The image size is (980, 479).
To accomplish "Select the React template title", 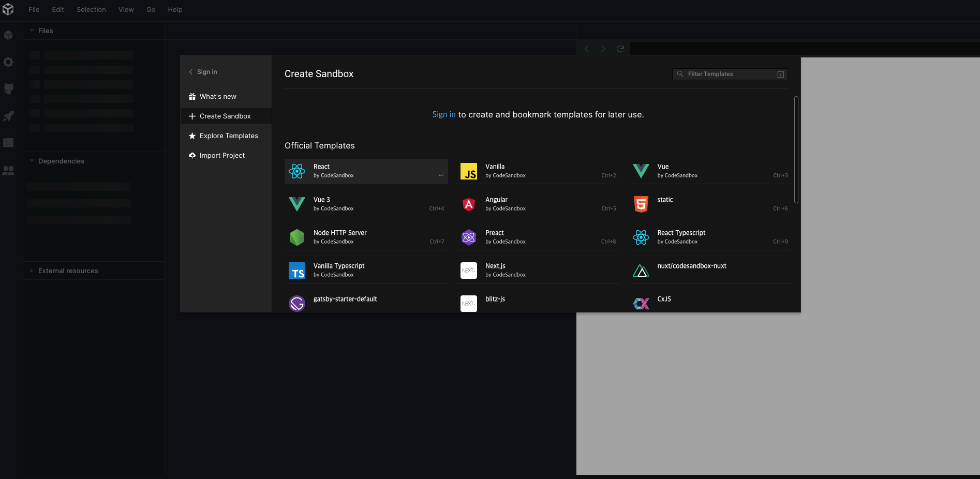I will pyautogui.click(x=321, y=167).
